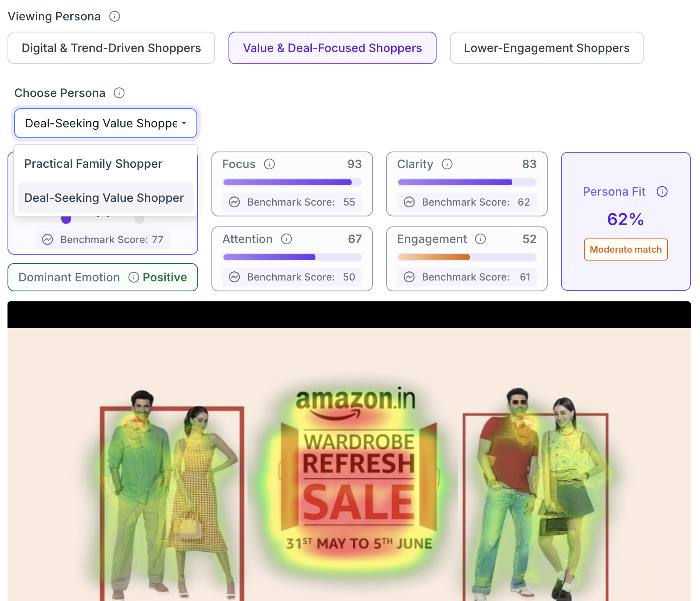Image resolution: width=700 pixels, height=601 pixels.
Task: Click the Moderate match badge
Action: click(626, 249)
